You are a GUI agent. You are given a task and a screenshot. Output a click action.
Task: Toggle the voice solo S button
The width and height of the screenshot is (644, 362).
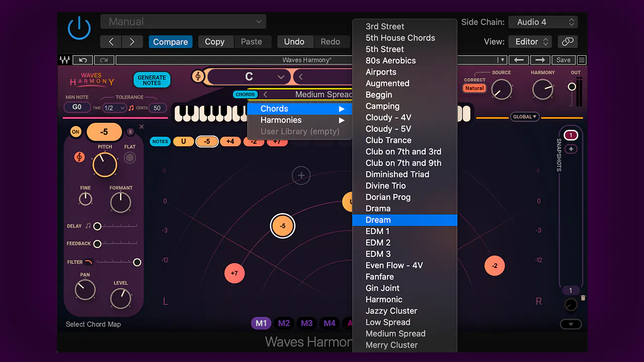[x=130, y=132]
